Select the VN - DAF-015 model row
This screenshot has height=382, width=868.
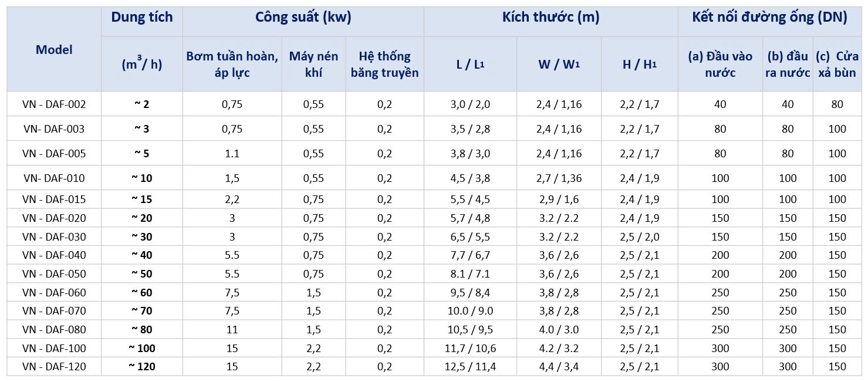point(54,200)
